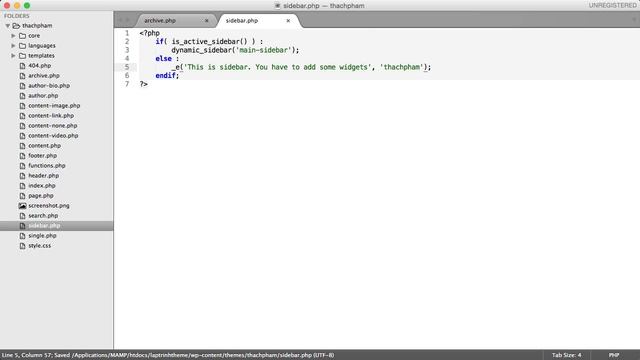Expand the languages folder arrow

(x=13, y=46)
